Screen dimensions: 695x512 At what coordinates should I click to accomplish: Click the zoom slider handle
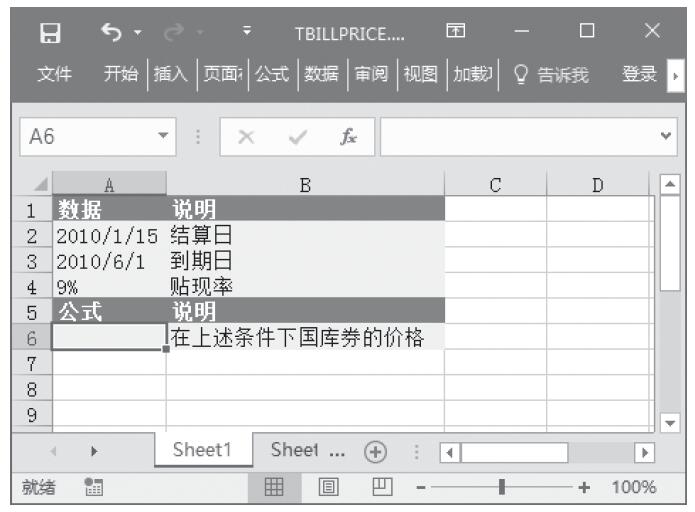tap(502, 487)
